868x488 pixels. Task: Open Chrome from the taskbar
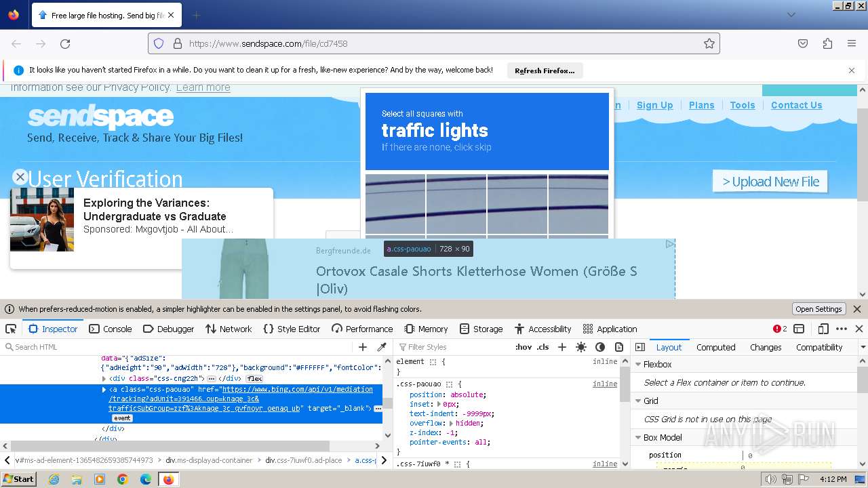[123, 479]
